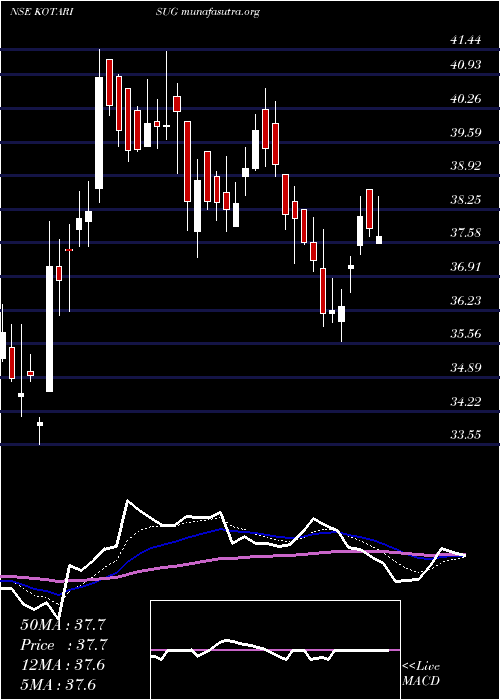Screen dimensions: 500x700
Task: Click inside the MACD inset chart box
Action: (x=275, y=650)
